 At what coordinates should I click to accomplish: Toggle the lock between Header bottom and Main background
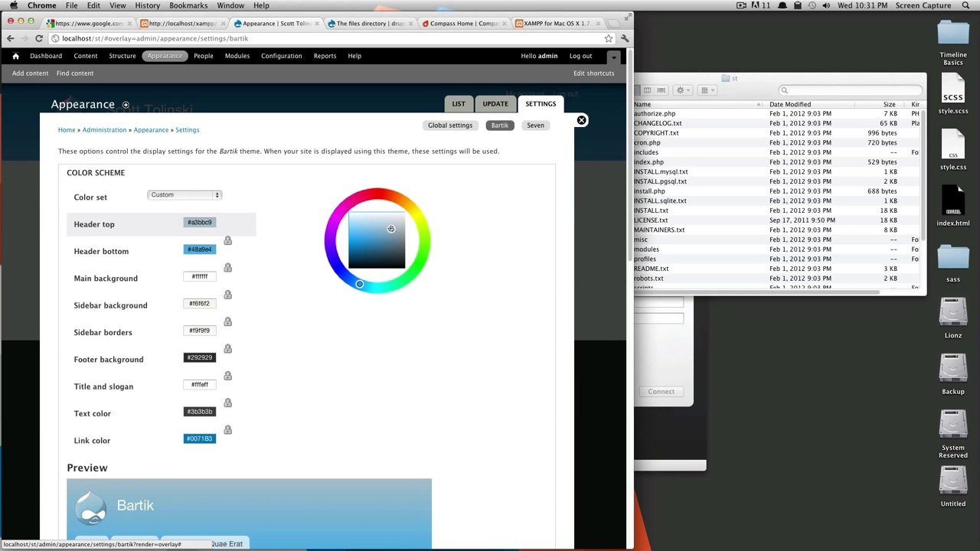click(x=227, y=268)
